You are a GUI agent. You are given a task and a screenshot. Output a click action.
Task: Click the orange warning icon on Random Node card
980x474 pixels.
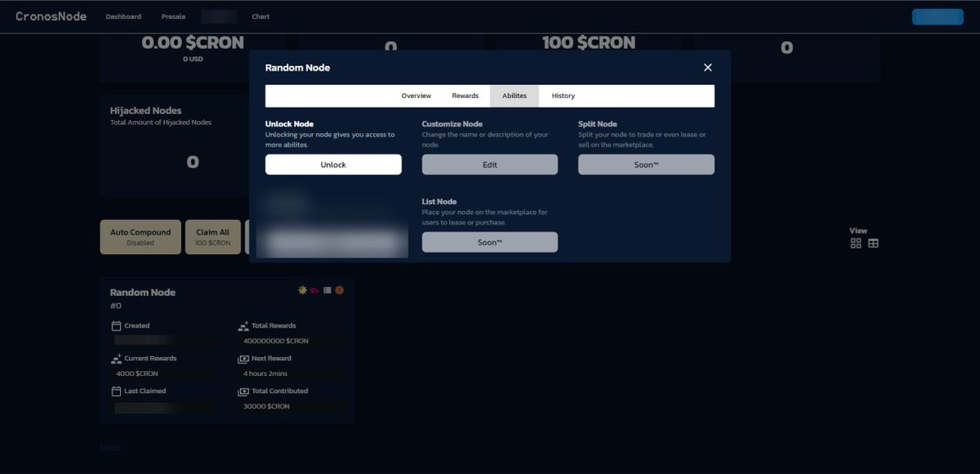tap(340, 290)
